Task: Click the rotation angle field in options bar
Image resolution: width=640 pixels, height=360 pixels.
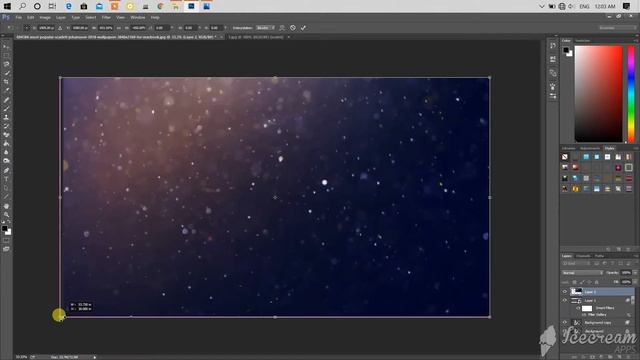Action: [161, 28]
